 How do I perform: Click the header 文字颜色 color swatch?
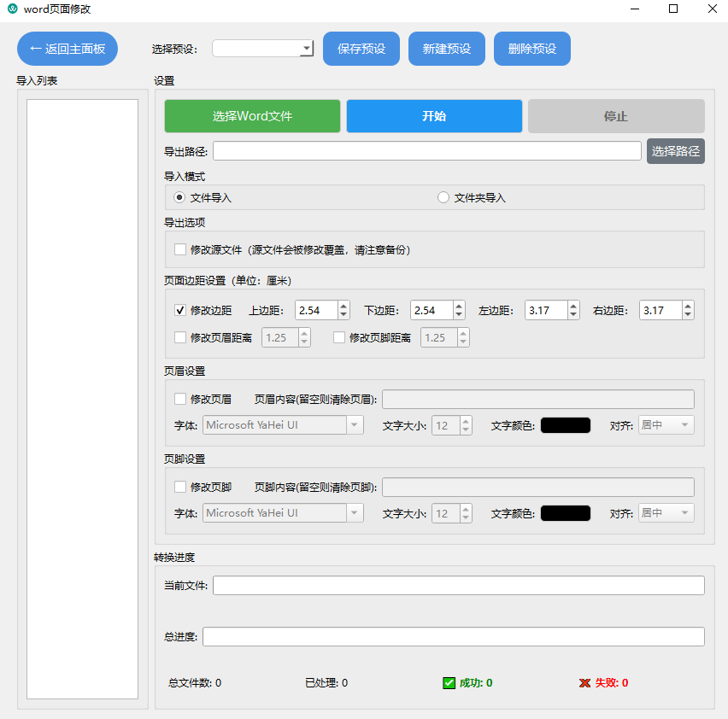coord(565,424)
